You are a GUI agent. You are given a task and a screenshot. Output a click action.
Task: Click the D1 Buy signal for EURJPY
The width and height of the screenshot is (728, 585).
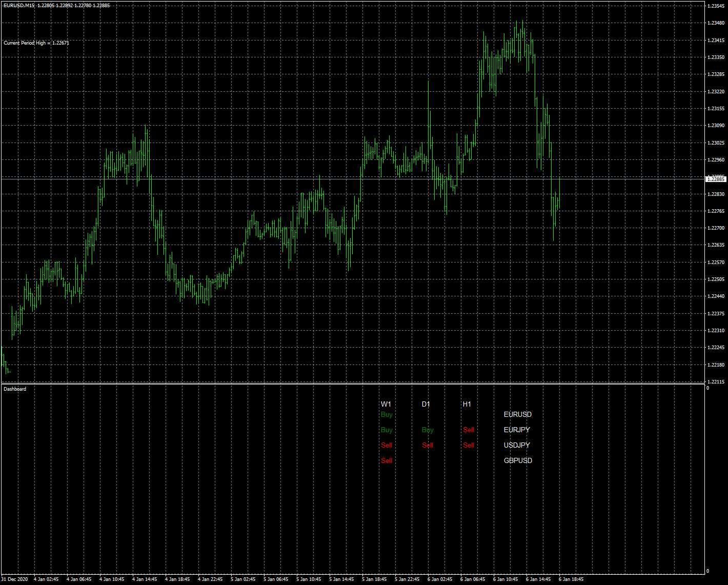click(x=428, y=430)
